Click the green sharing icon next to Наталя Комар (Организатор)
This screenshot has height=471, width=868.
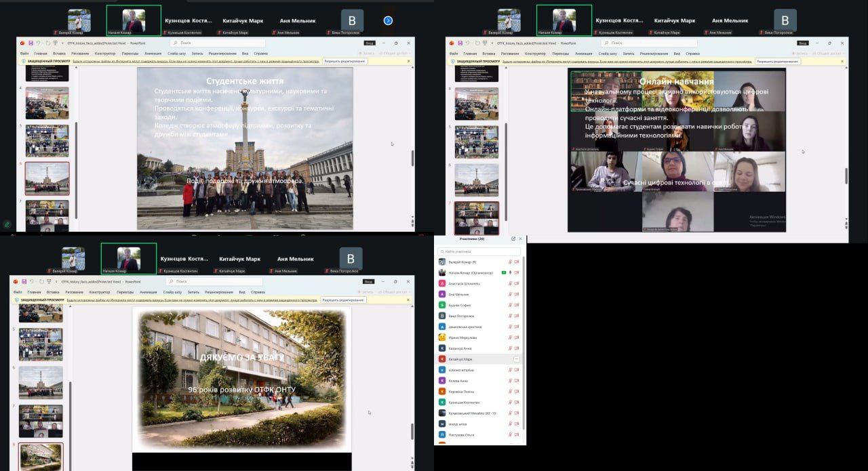[x=503, y=272]
